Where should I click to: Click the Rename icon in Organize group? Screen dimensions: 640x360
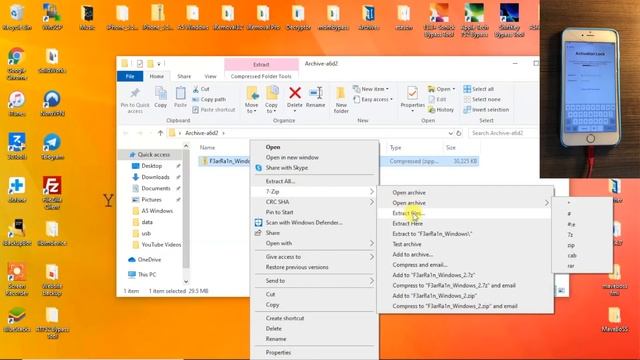click(316, 93)
